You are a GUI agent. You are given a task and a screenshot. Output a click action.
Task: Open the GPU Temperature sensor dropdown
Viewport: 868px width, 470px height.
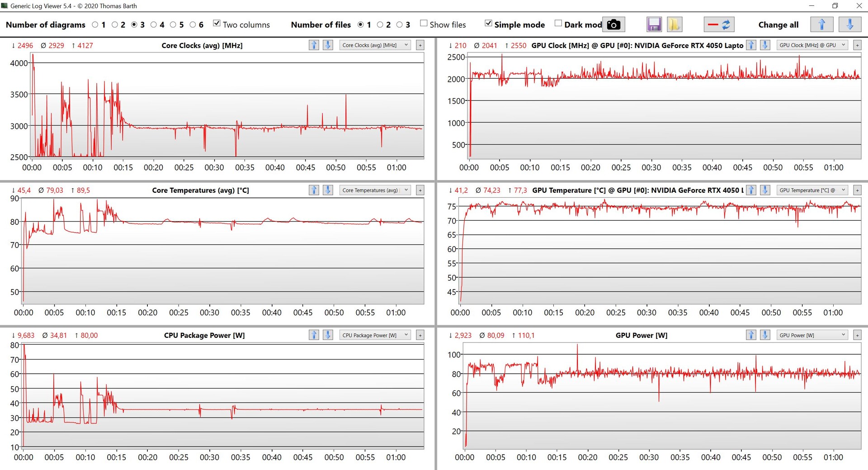click(x=812, y=190)
